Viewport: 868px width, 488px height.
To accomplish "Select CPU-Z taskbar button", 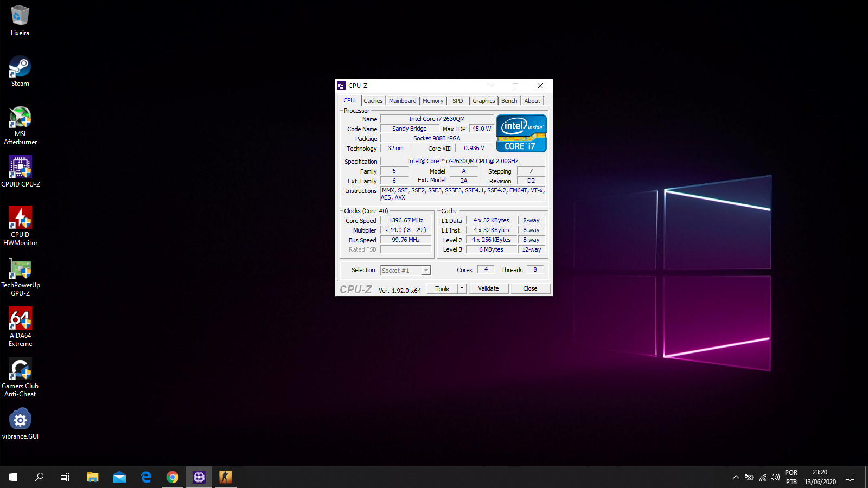I will pos(199,477).
